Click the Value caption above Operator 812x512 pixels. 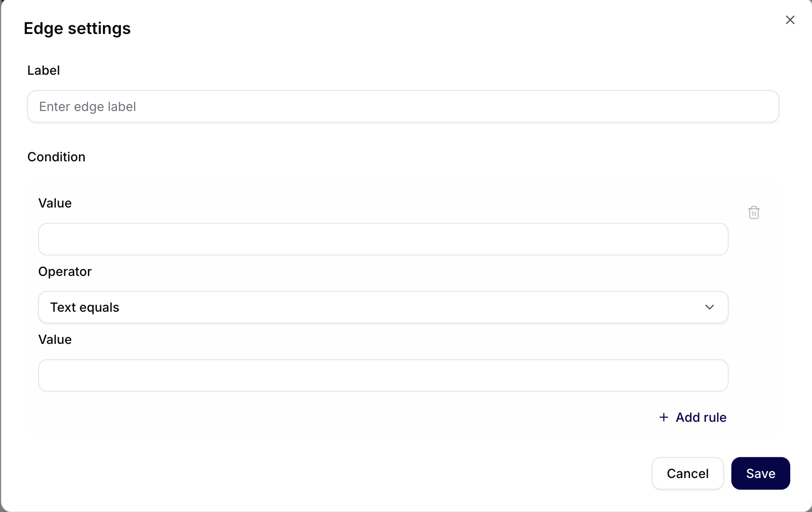[55, 203]
